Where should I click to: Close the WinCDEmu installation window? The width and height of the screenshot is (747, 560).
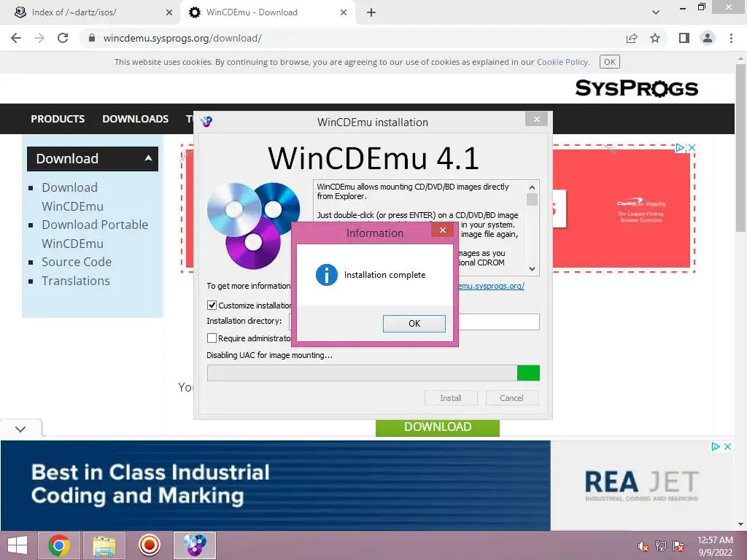point(536,119)
